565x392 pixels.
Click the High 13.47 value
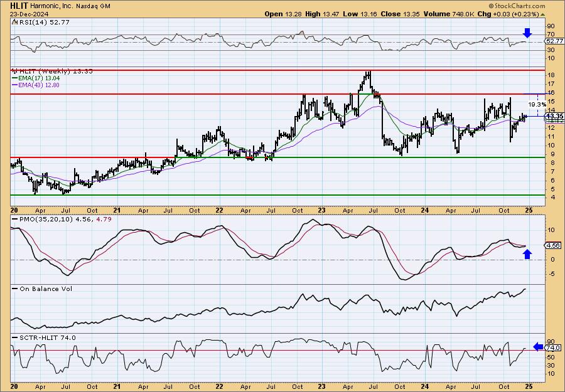pyautogui.click(x=323, y=14)
